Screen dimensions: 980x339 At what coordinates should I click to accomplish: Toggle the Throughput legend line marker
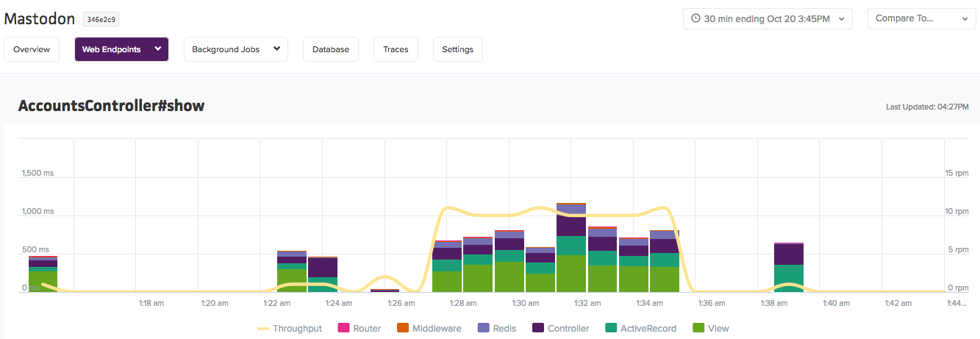(x=263, y=329)
